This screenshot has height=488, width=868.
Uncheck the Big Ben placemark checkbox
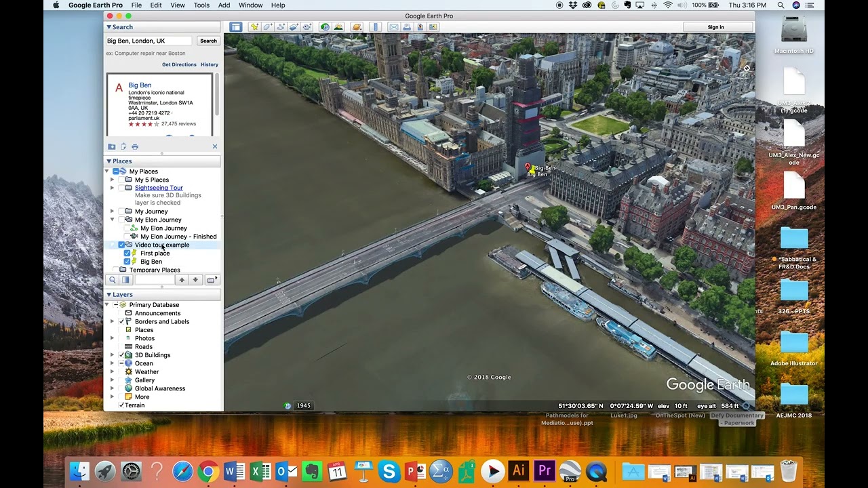127,262
